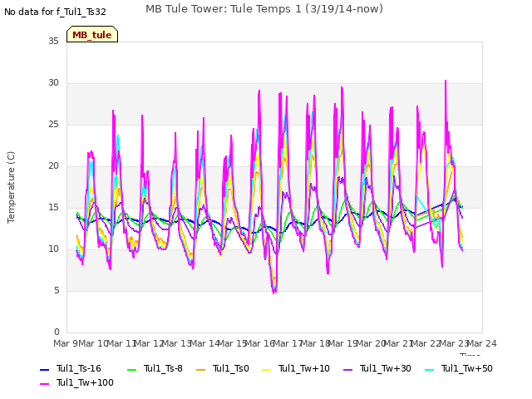532x399 pixels.
Task: Click the purple Tul1_Tw+30 color marker
Action: (348, 369)
